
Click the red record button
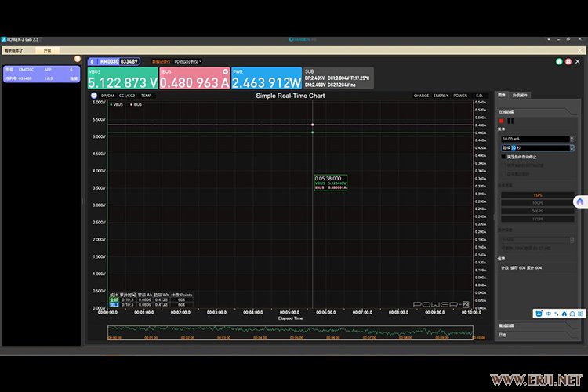pos(501,121)
